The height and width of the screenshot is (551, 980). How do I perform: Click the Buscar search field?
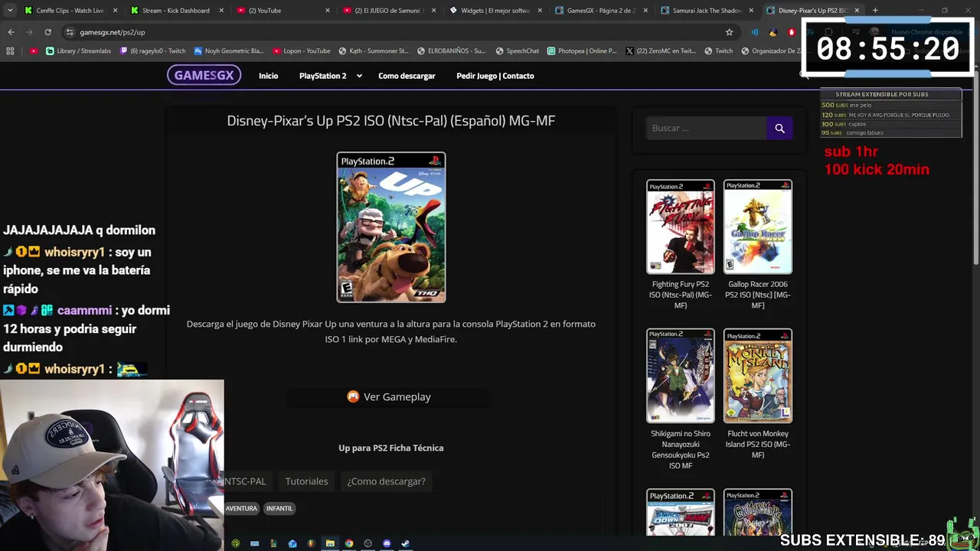tap(706, 128)
